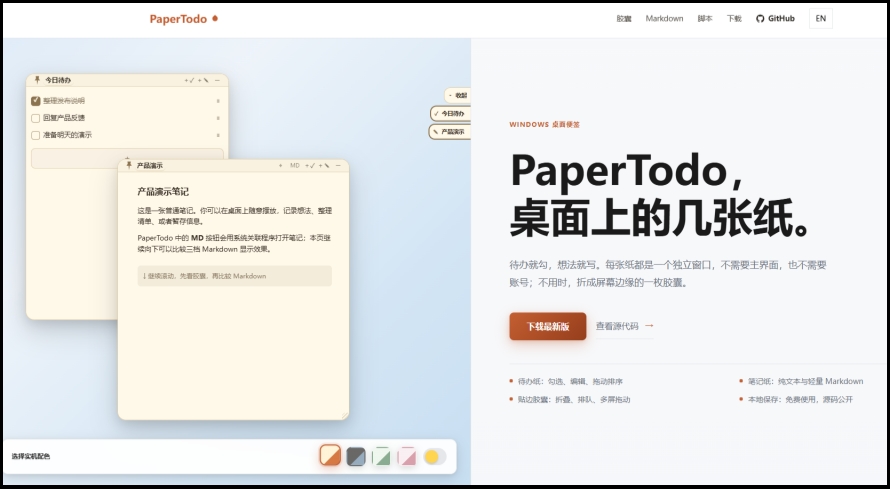Click the 准备明天的演示 todo text
This screenshot has width=890, height=489.
pyautogui.click(x=67, y=135)
